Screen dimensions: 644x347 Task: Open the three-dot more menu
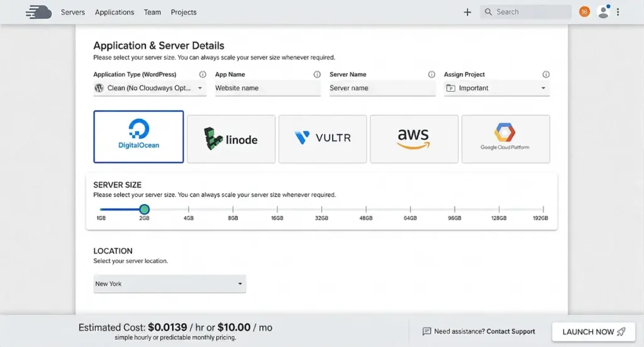click(x=618, y=13)
